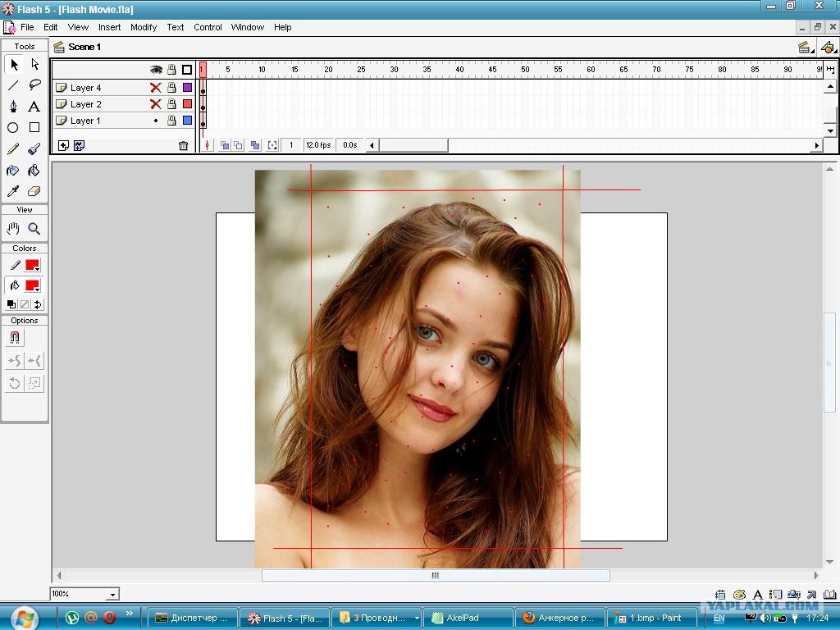Click the Straighten option button
The width and height of the screenshot is (840, 630).
pyautogui.click(x=34, y=361)
